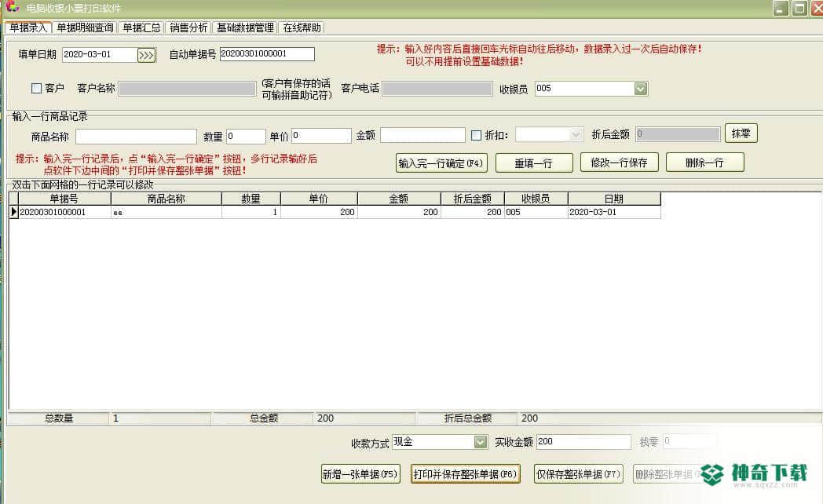Click the 单据号 column header
The height and width of the screenshot is (504, 823).
64,199
